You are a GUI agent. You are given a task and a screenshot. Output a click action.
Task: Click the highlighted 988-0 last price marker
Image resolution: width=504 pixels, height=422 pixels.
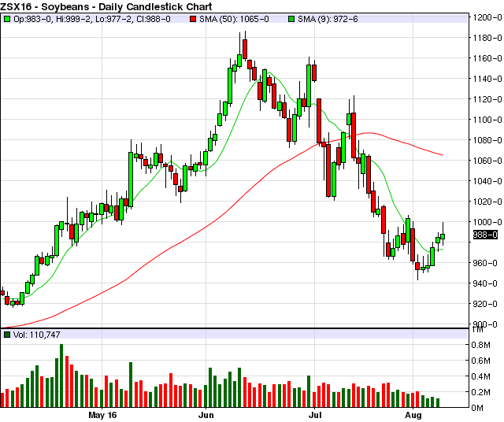click(485, 235)
